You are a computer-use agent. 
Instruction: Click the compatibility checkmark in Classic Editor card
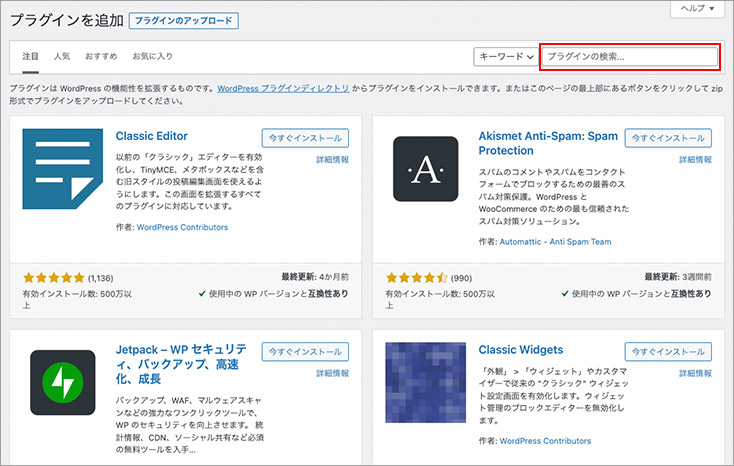(202, 294)
